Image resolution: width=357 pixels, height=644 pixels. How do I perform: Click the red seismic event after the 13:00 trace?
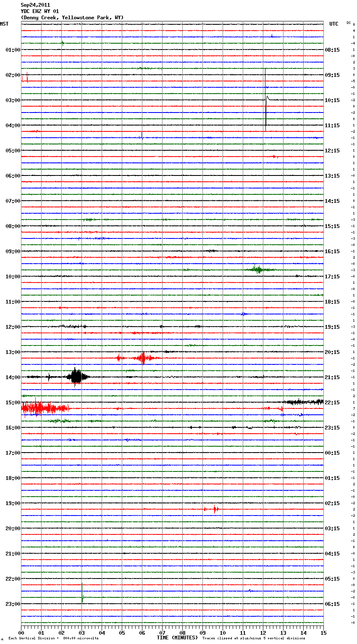143,358
